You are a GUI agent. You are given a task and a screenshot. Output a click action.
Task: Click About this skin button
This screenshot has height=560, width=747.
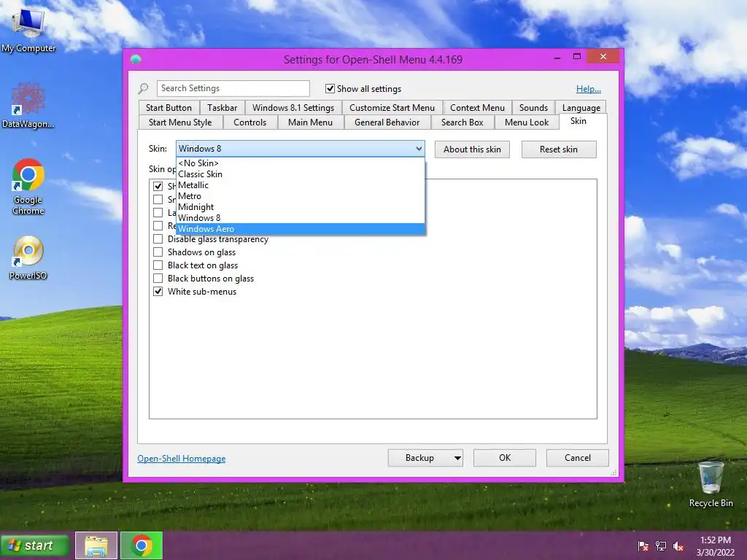pyautogui.click(x=472, y=149)
